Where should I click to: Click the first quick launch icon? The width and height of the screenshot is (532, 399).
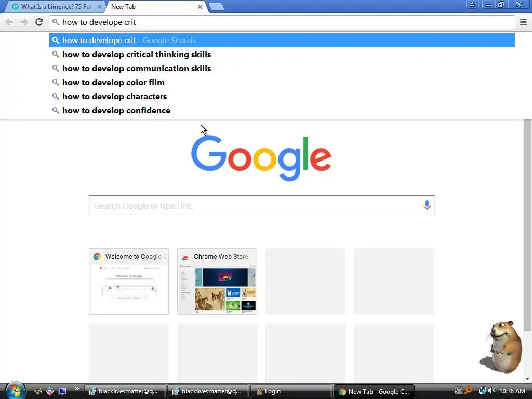[x=38, y=391]
